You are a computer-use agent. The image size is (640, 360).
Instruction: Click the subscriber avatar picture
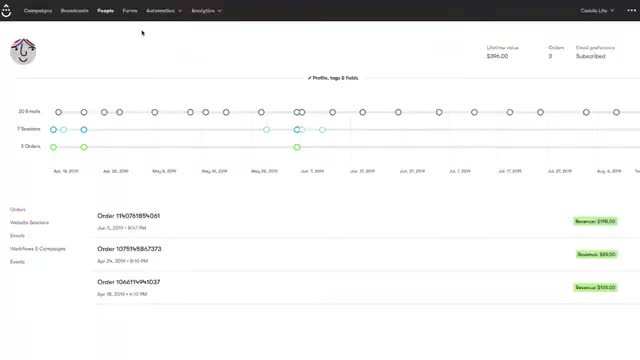(x=23, y=51)
